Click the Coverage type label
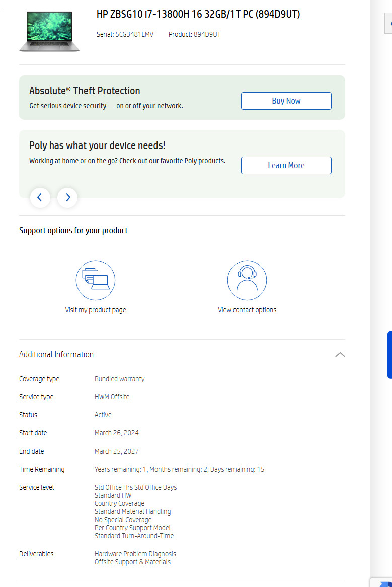392x587 pixels. tap(39, 379)
